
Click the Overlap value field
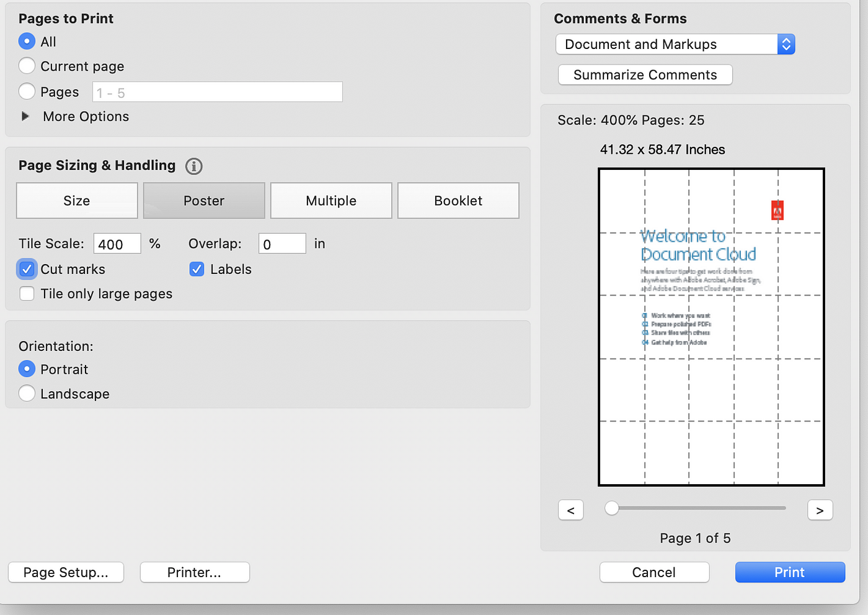click(282, 244)
